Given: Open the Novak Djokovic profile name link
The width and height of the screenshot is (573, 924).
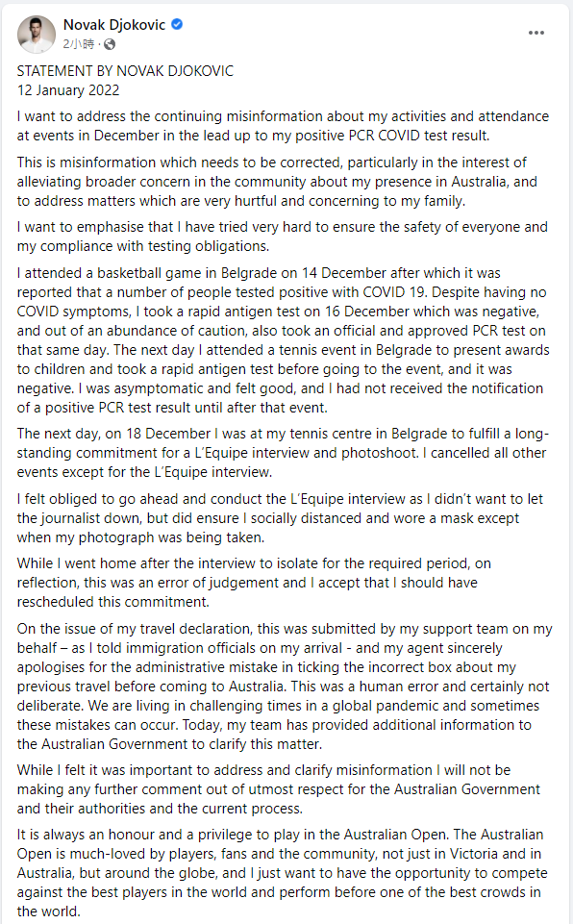Looking at the screenshot, I should click(114, 25).
